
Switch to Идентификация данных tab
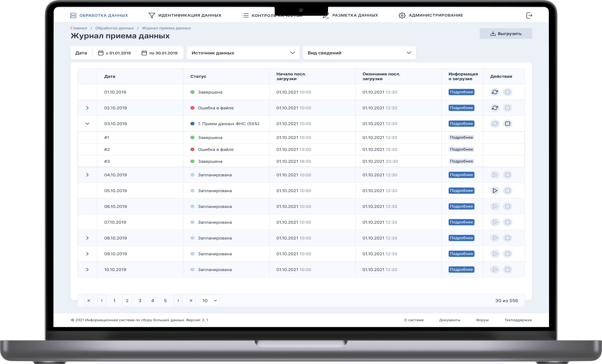(x=185, y=15)
